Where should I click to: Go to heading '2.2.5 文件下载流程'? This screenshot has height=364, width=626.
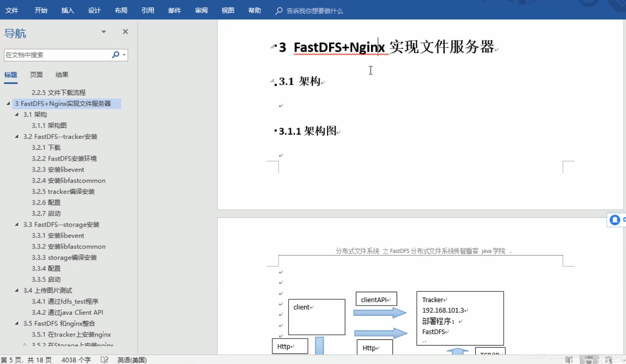pos(58,92)
